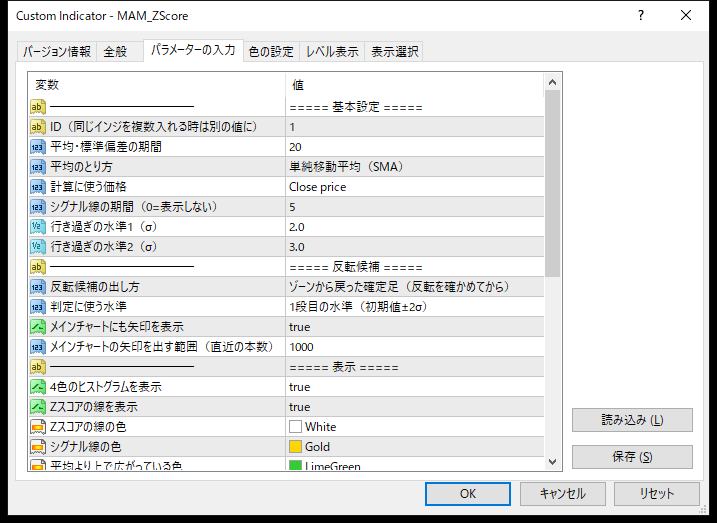Click the icon beside Zスコアの線を表示

click(38, 407)
